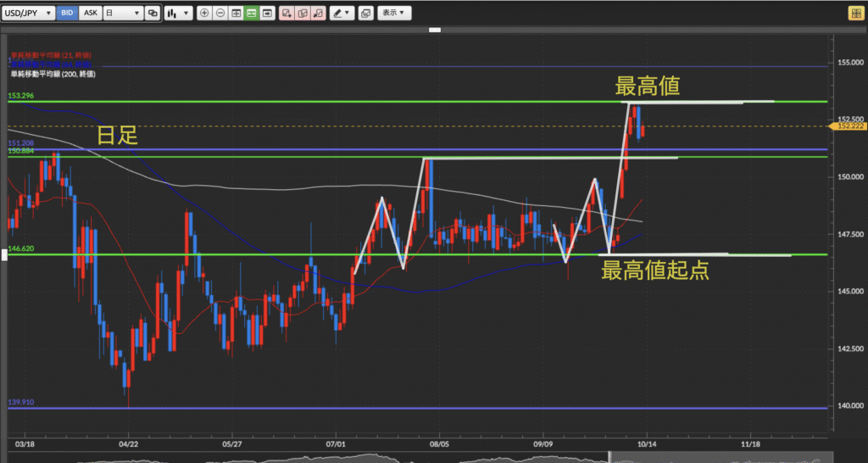
Task: Click the chart link icon beside timeframe
Action: [153, 13]
